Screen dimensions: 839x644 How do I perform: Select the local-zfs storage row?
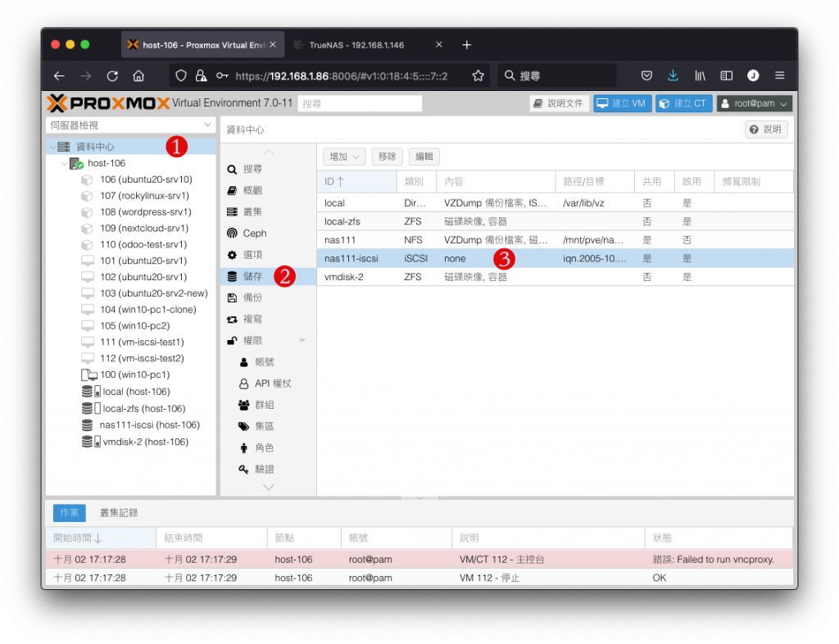coord(555,221)
